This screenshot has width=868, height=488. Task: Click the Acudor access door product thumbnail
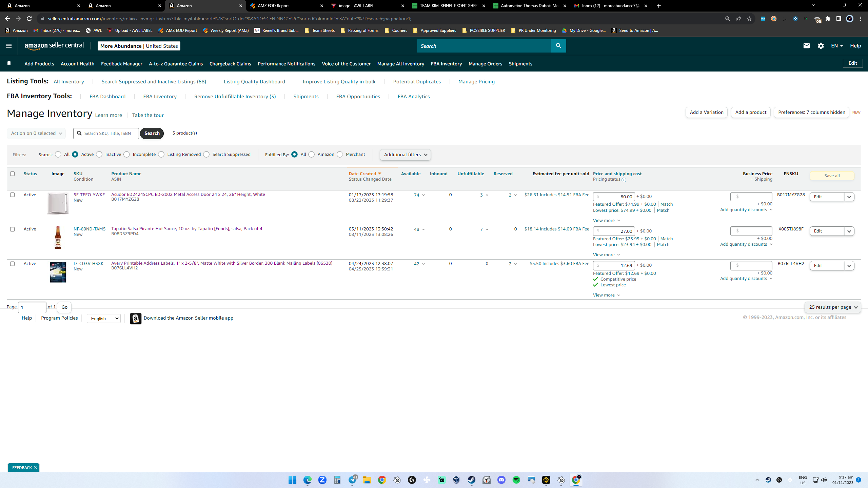click(58, 203)
